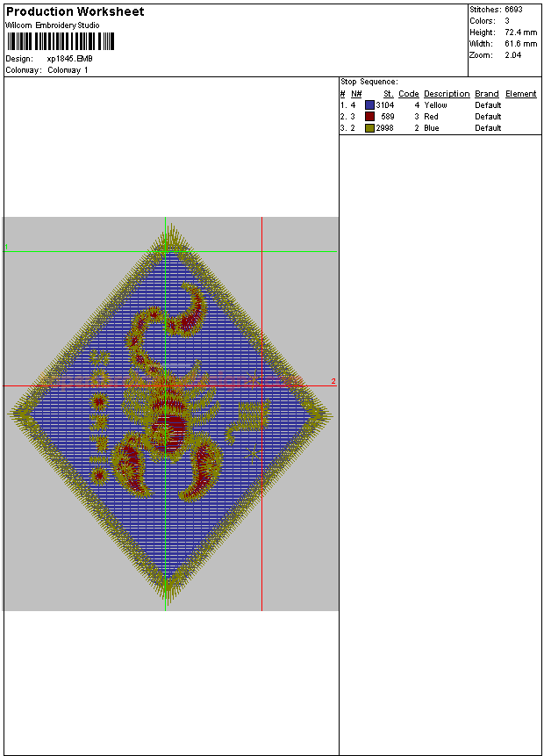Click the 'Stop Sequence:' heading
Screen dimensions: 544x756
click(x=369, y=82)
